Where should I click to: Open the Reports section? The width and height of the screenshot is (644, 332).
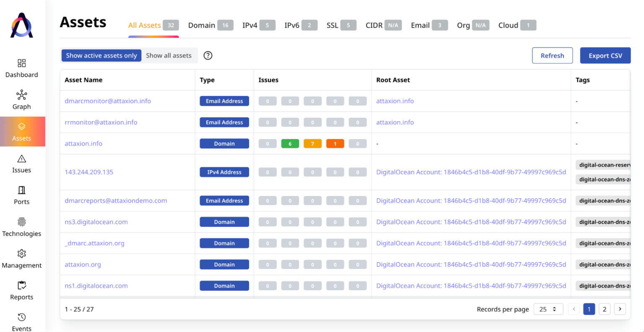pyautogui.click(x=21, y=290)
